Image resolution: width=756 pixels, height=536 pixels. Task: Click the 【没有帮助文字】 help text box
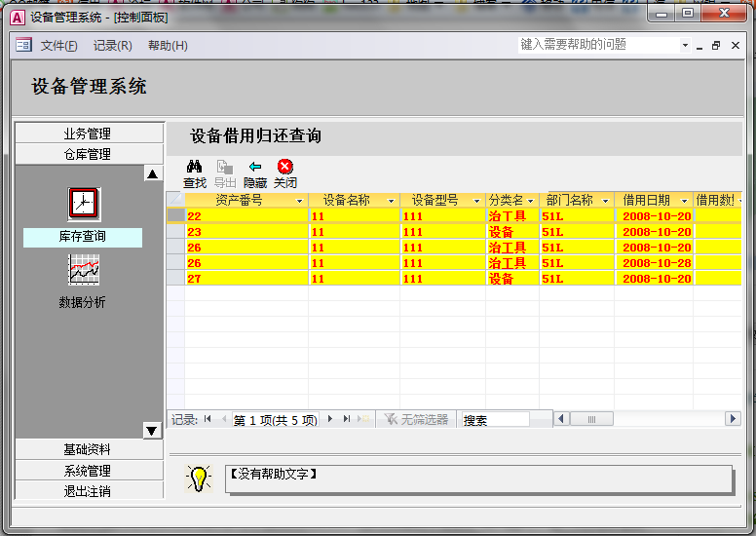click(478, 479)
